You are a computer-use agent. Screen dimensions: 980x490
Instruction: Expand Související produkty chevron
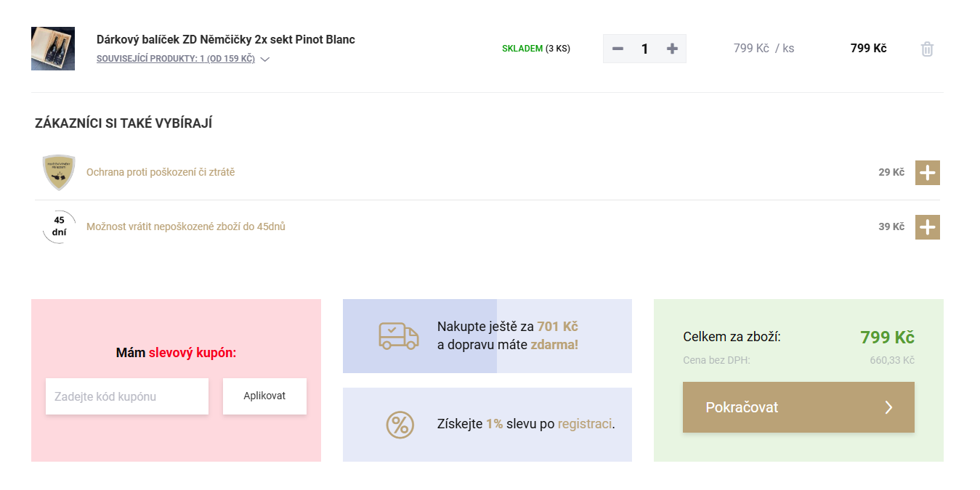tap(265, 60)
